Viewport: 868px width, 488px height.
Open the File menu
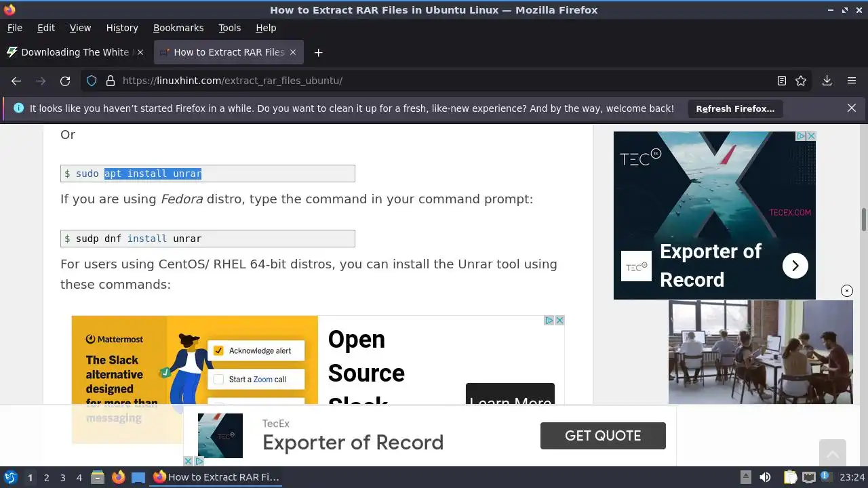click(14, 28)
